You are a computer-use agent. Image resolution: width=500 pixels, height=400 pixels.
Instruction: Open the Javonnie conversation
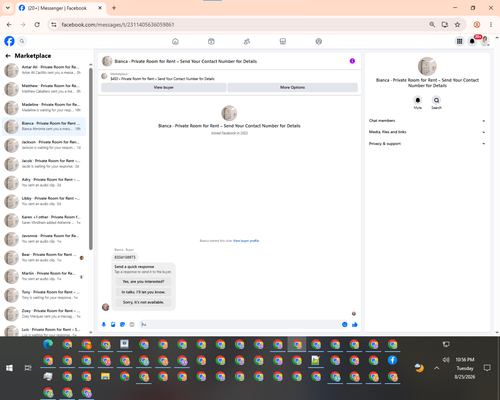click(45, 239)
